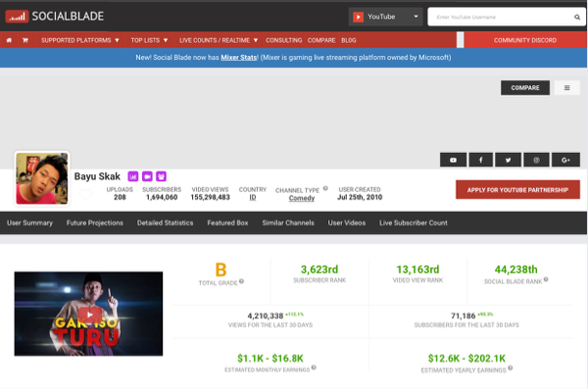Expand the Supported Platforms menu

pos(80,40)
